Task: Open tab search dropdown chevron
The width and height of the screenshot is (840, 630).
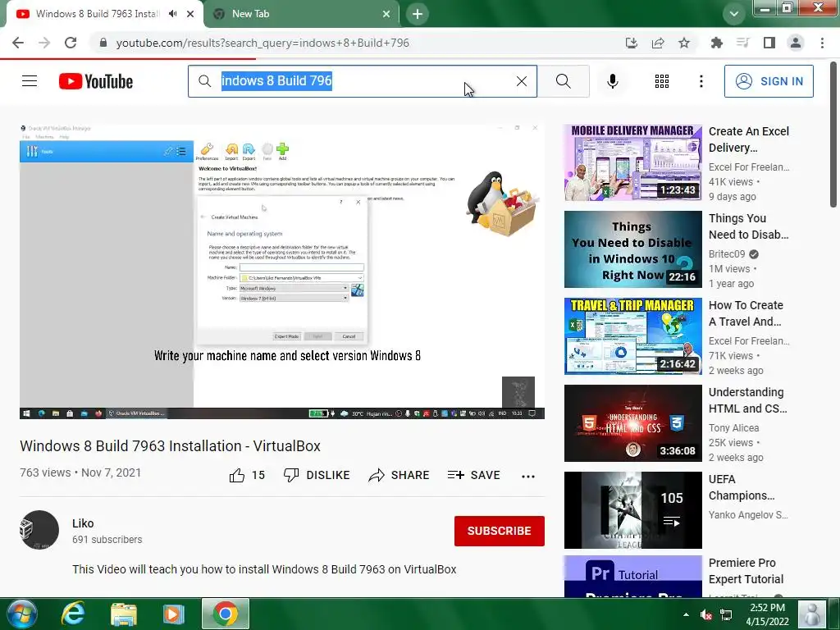Action: pos(734,14)
